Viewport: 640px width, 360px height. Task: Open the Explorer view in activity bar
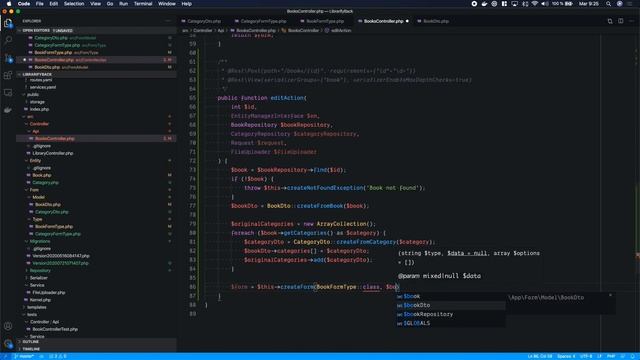(x=8, y=23)
